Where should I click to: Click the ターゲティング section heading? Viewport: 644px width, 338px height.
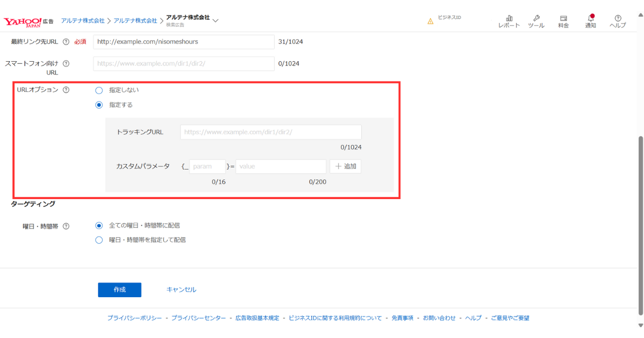click(33, 204)
